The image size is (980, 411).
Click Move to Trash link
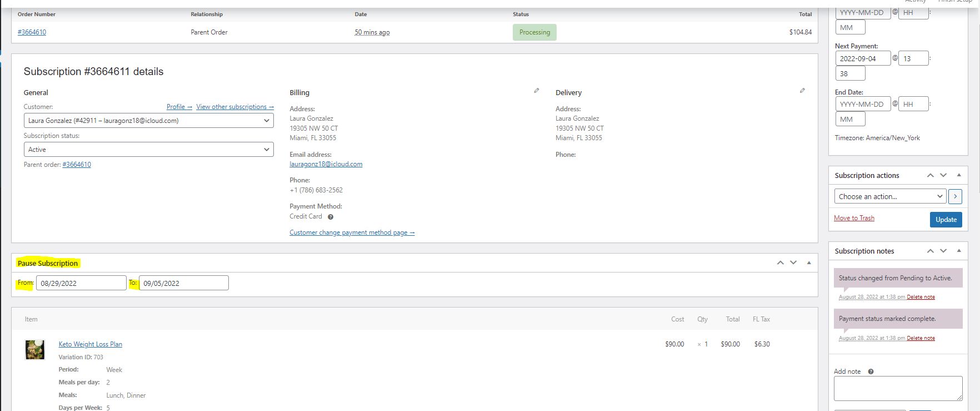click(x=854, y=218)
